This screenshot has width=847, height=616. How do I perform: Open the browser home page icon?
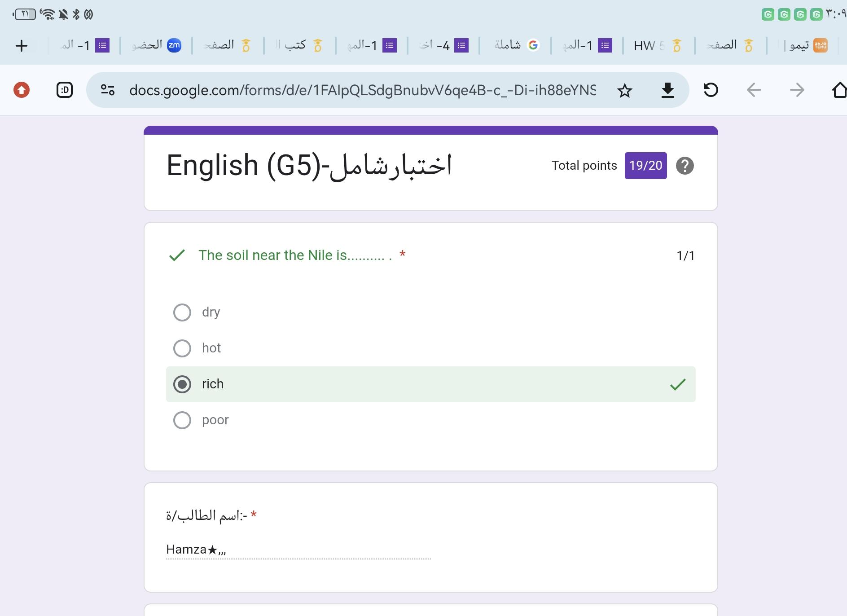(x=839, y=90)
